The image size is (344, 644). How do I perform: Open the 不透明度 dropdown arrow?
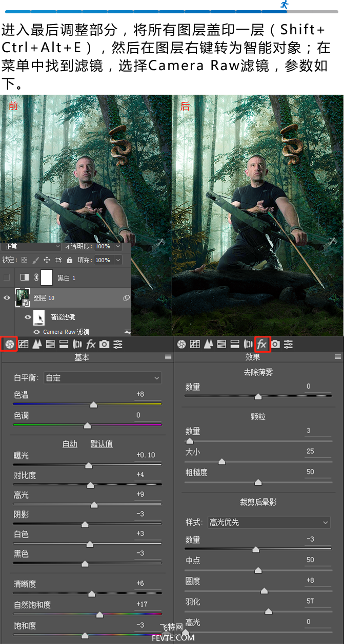point(118,246)
